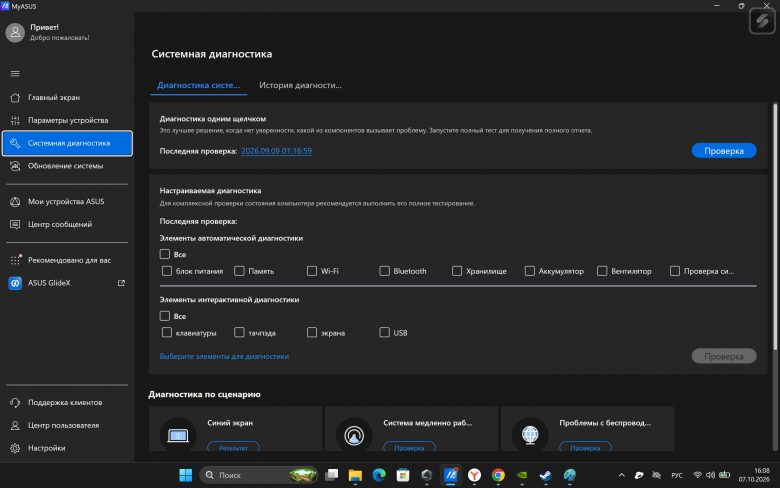780x488 pixels.
Task: Toggle the hamburger menu icon
Action: pos(15,74)
